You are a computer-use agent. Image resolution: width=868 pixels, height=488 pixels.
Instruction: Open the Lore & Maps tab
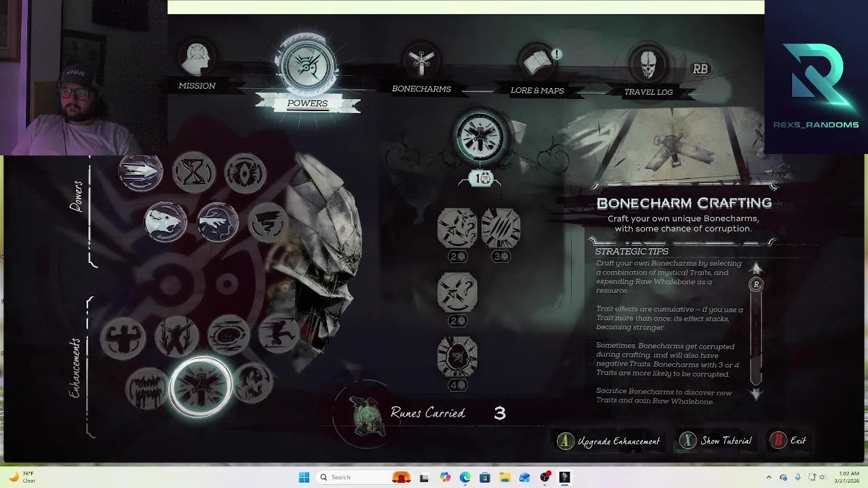[537, 70]
